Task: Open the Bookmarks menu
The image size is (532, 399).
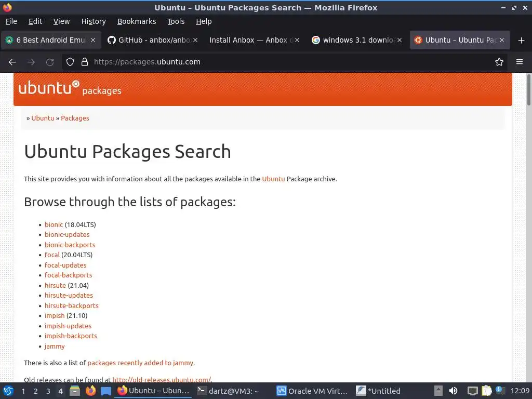Action: [137, 21]
